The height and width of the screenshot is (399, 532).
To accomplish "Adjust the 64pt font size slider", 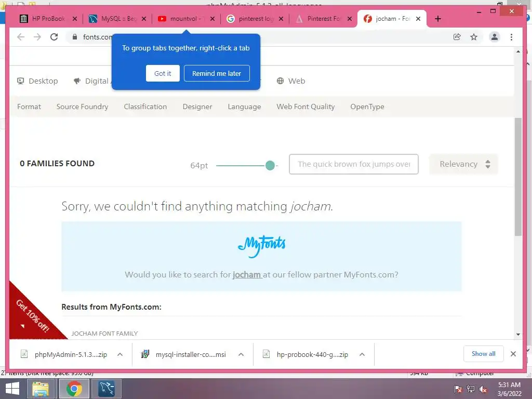I will point(270,166).
